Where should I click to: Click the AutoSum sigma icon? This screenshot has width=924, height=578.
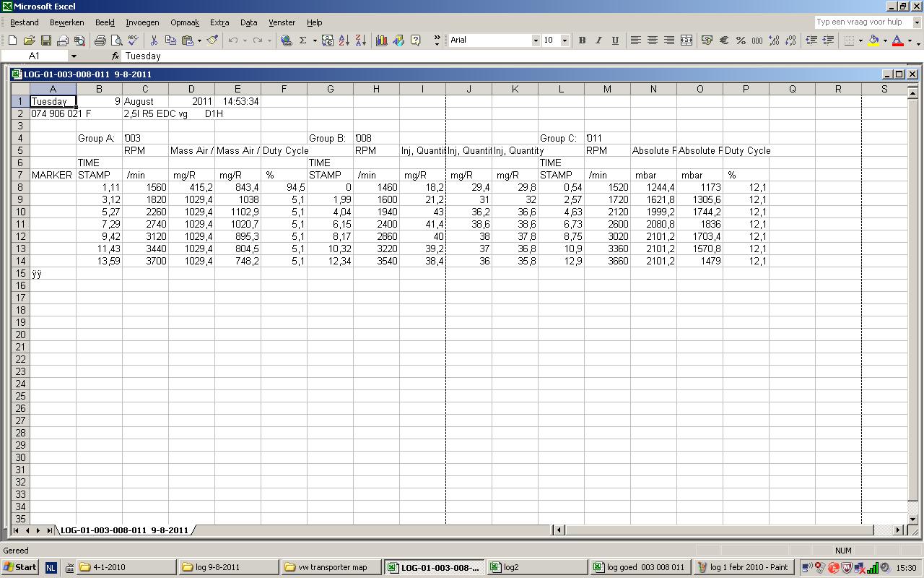[303, 40]
